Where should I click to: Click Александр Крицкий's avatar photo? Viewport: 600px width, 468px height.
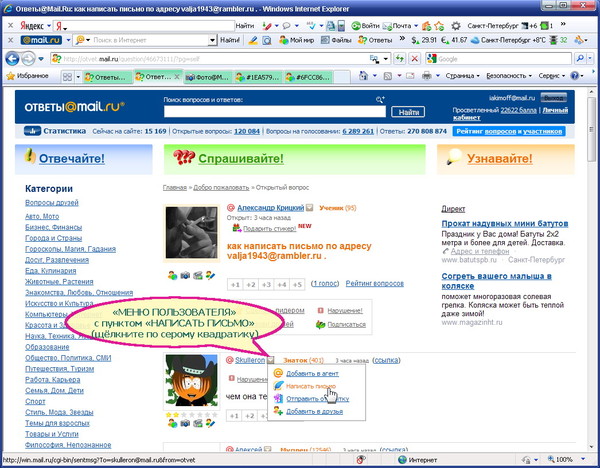click(191, 233)
